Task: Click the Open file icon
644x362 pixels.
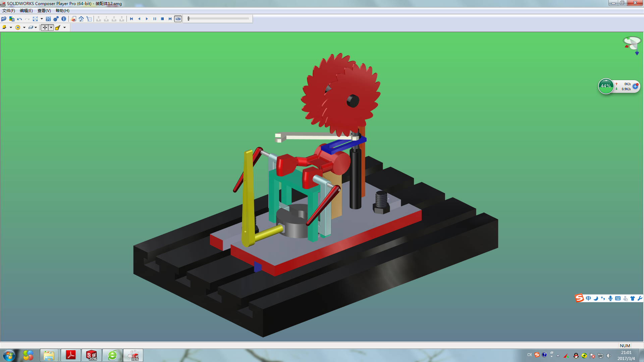Action: point(4,19)
